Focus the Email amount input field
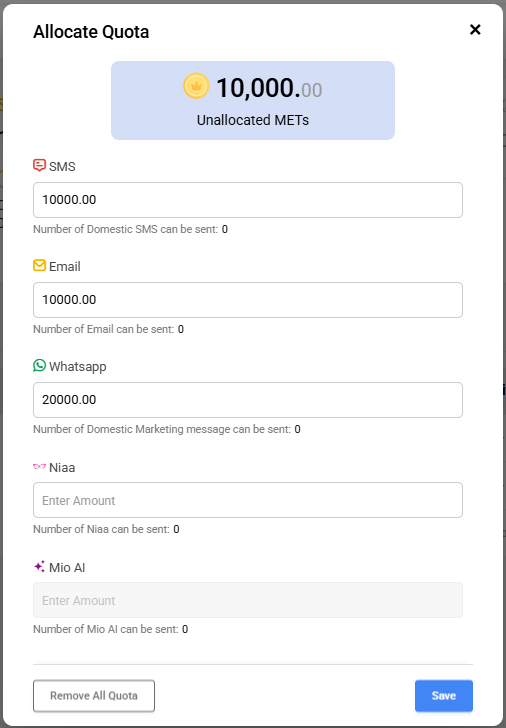Viewport: 506px width, 728px height. coord(248,300)
